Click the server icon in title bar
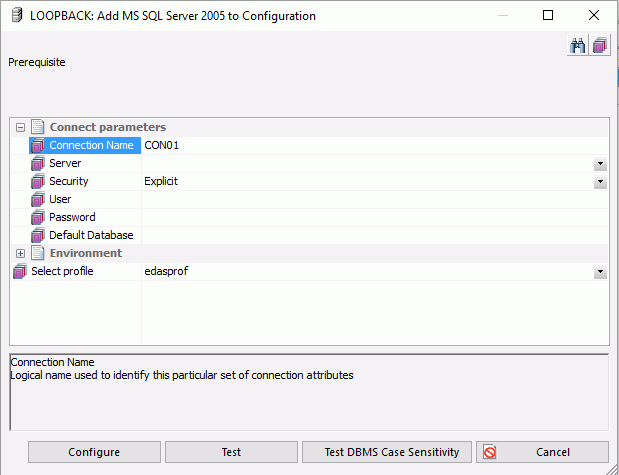Viewport: 619px width, 475px height. 17,15
